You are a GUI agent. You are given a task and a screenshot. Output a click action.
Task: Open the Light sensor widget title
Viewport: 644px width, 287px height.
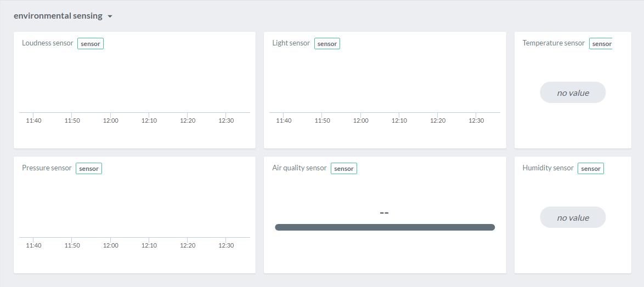tap(291, 43)
